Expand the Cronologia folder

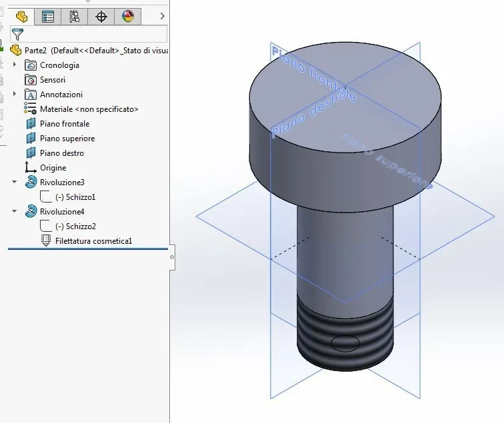pyautogui.click(x=15, y=65)
